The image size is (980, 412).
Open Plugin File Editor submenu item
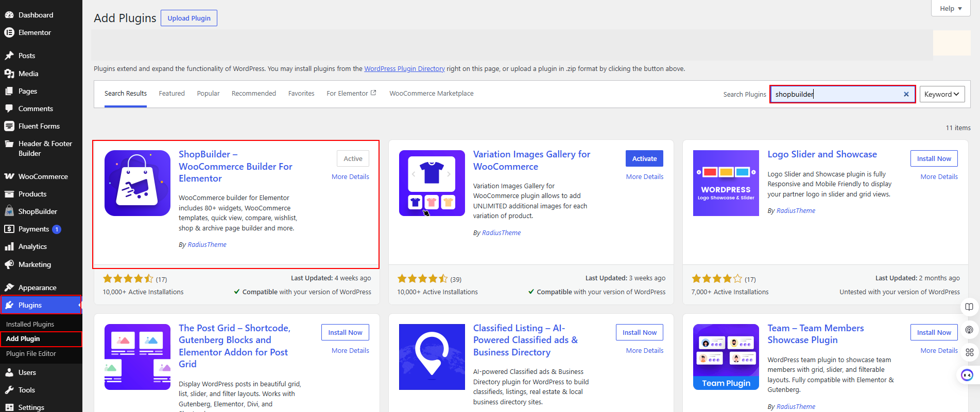point(31,354)
